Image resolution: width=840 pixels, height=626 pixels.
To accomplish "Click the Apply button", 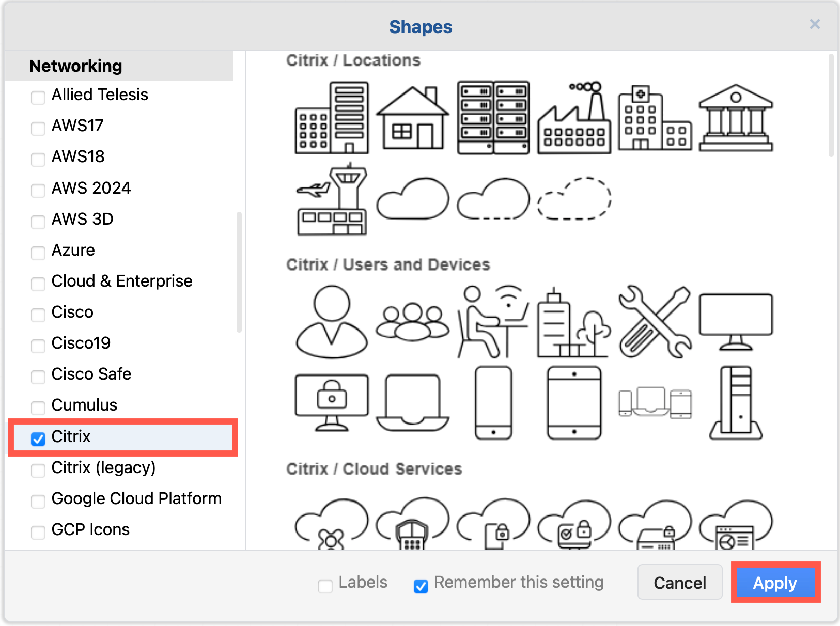I will (775, 583).
